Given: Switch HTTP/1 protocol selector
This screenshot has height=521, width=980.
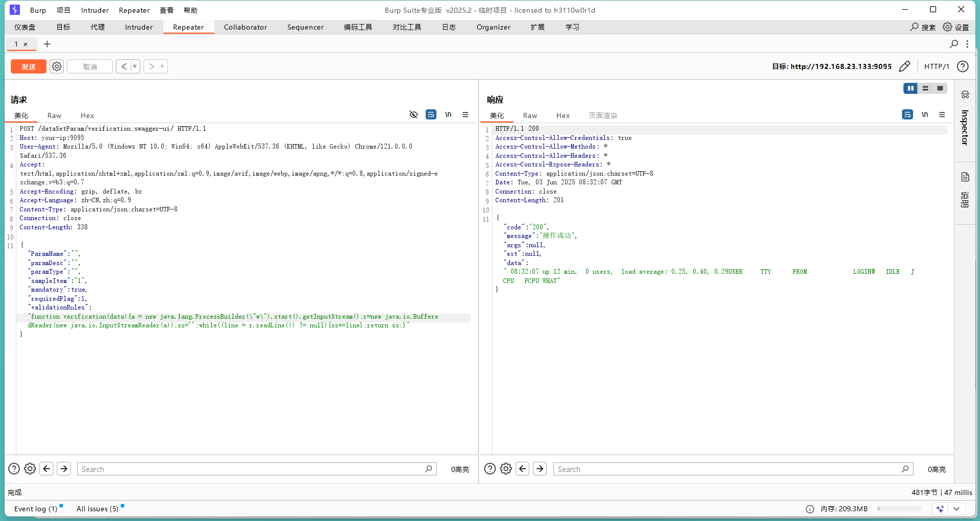Looking at the screenshot, I should (937, 66).
